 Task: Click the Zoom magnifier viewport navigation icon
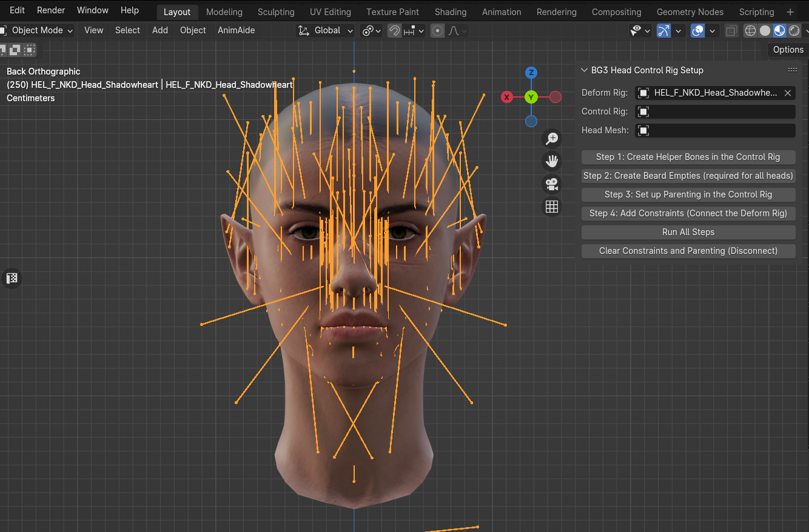click(552, 139)
